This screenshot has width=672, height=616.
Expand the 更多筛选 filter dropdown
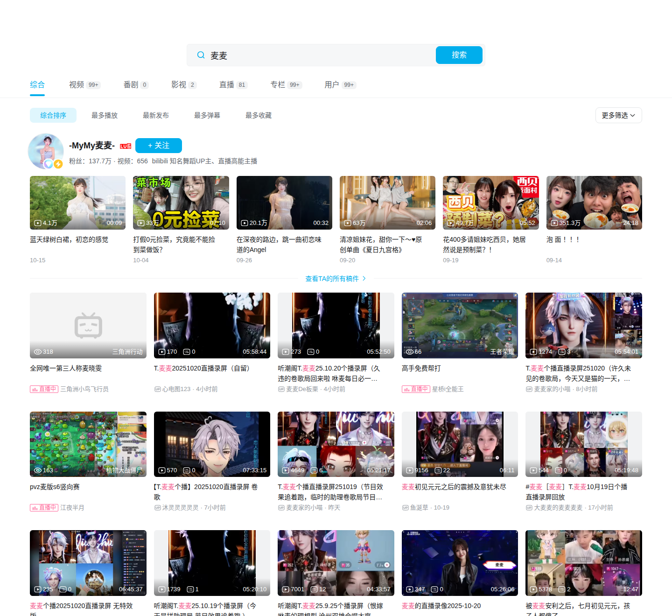[x=618, y=115]
